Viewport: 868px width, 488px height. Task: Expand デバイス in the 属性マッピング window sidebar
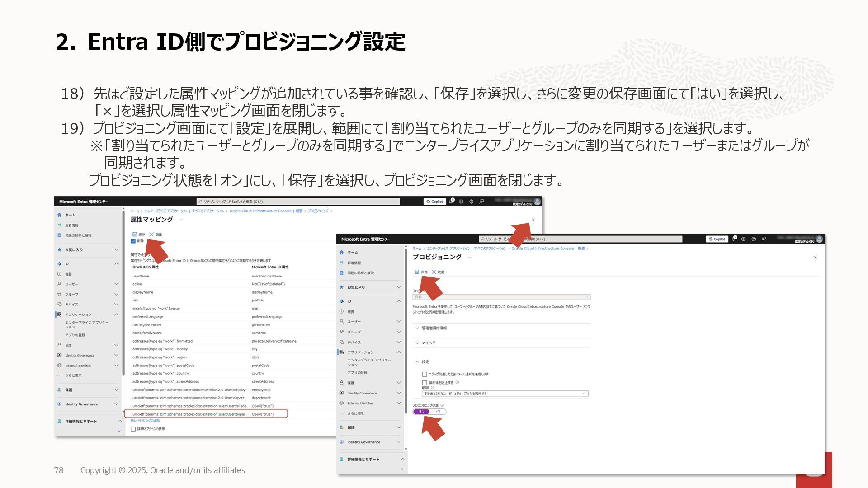[116, 304]
